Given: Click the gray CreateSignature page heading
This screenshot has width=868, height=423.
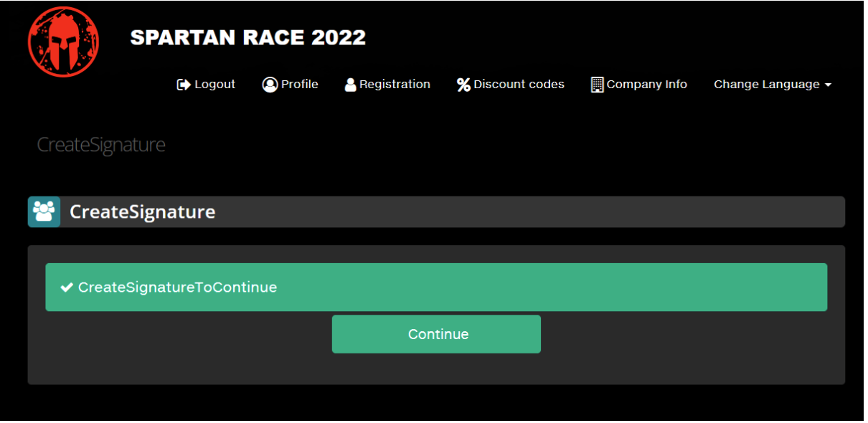Looking at the screenshot, I should [x=101, y=145].
